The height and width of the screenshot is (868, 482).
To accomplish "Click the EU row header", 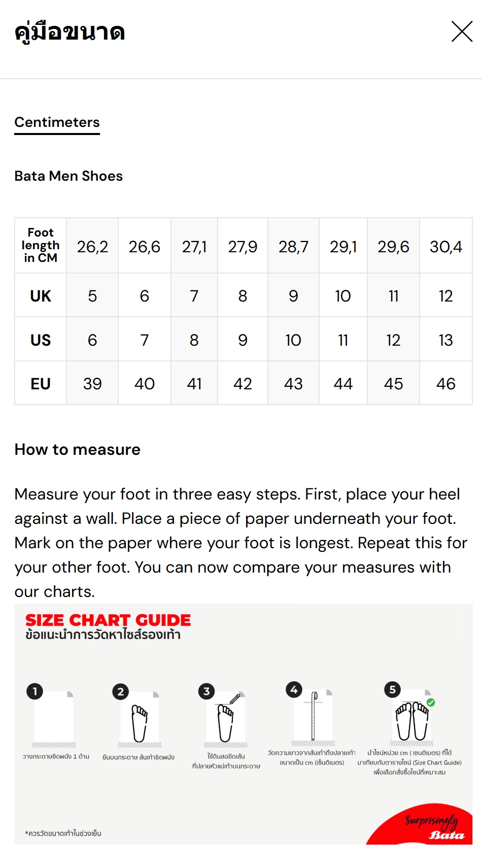I will (x=41, y=383).
